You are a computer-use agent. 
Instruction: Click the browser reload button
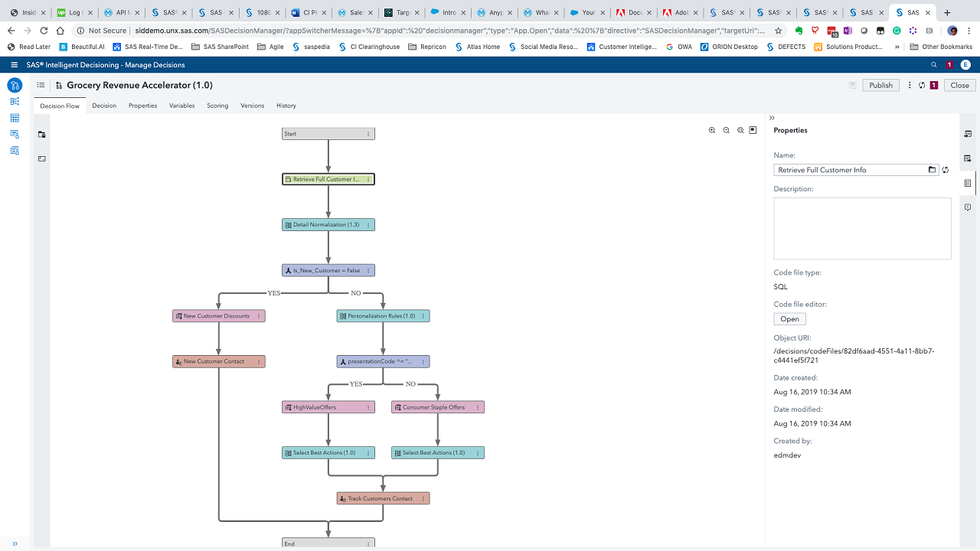click(x=44, y=31)
